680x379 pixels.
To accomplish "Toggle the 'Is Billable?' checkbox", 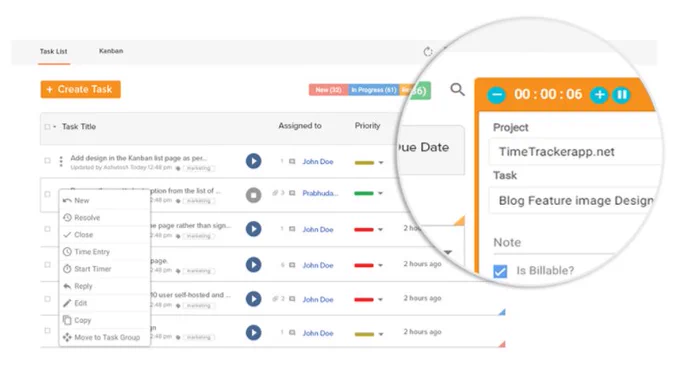I will point(500,271).
